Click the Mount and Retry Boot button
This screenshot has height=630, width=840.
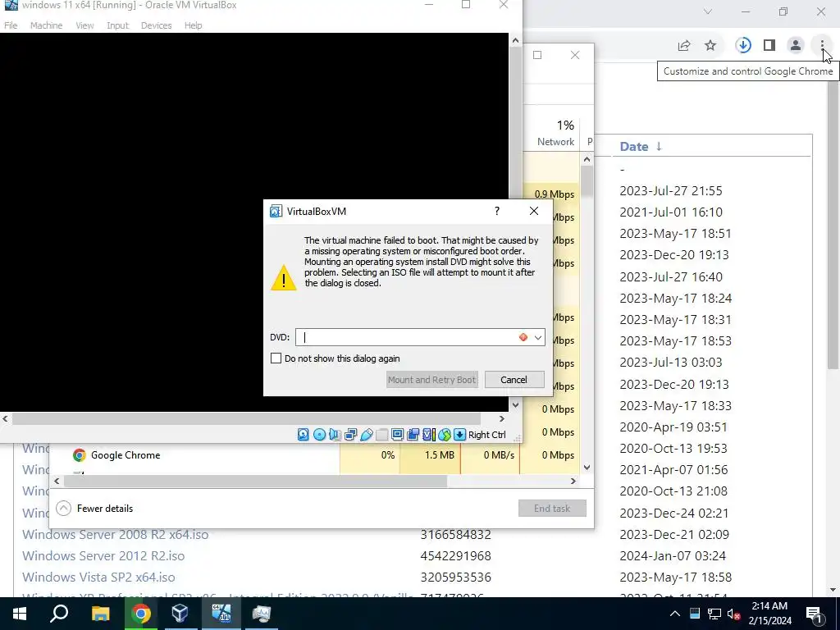431,380
